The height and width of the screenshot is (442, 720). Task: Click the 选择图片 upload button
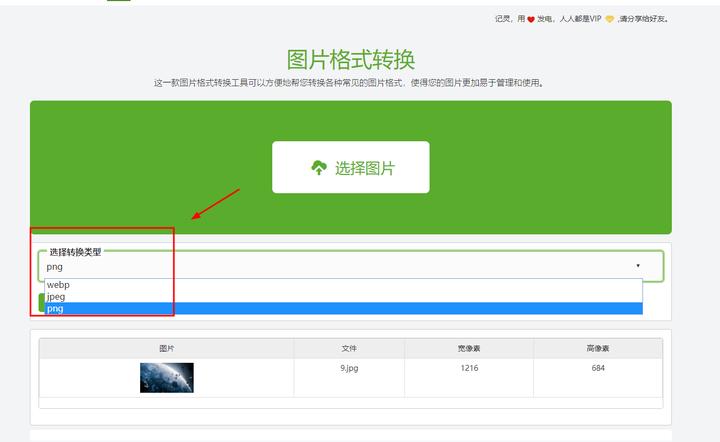tap(351, 167)
